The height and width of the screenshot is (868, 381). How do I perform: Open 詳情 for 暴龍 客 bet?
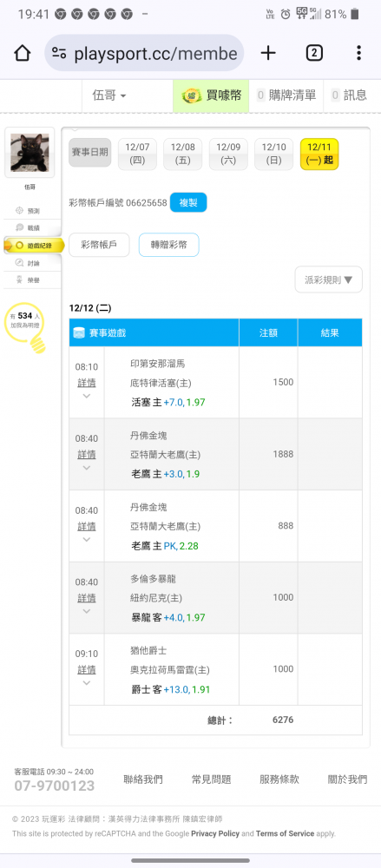pos(87,598)
